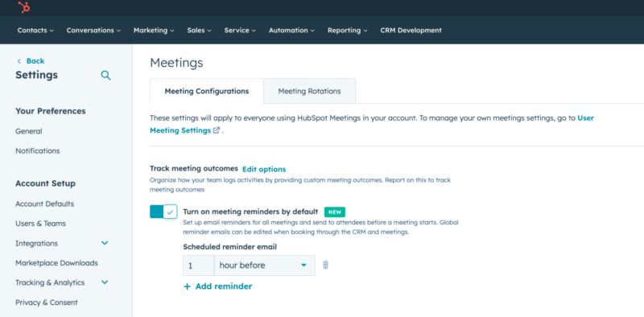Go to Users & Teams settings
Viewport: 644px width, 317px height.
(x=41, y=224)
